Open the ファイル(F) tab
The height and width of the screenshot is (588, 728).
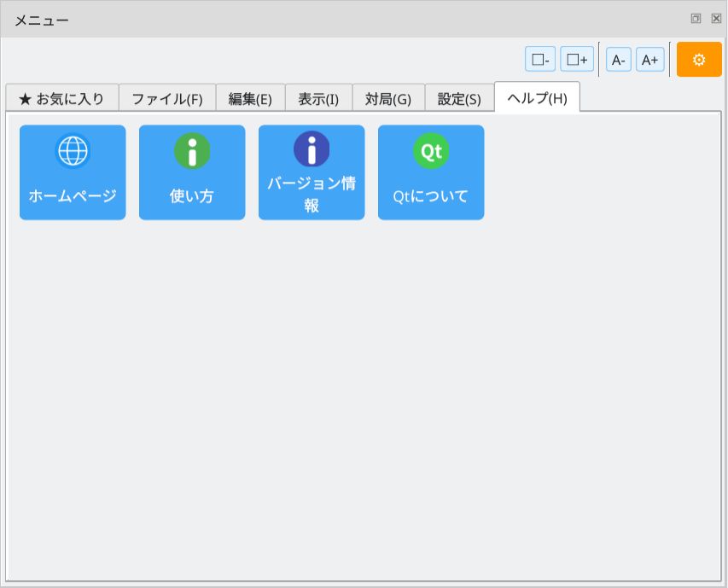(x=167, y=97)
